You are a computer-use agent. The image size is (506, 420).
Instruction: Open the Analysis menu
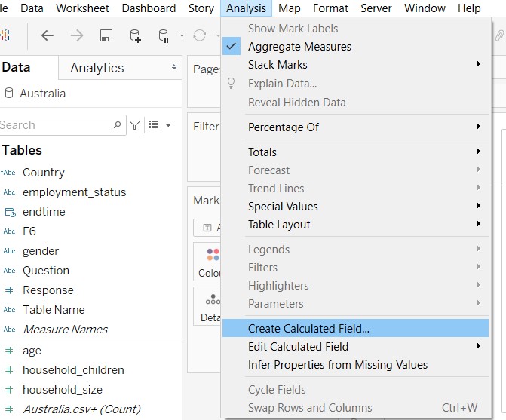pos(247,8)
